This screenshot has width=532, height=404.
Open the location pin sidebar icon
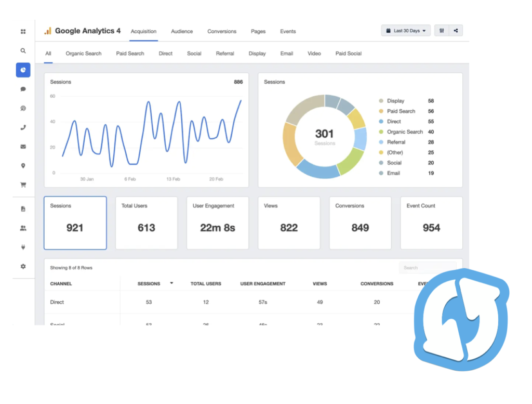point(23,166)
